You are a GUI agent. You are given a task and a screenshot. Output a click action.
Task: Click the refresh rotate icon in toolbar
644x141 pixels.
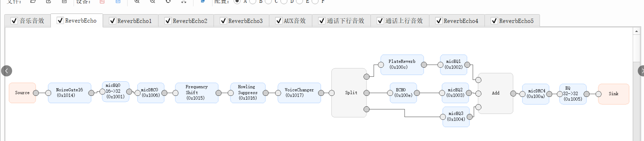tap(168, 1)
